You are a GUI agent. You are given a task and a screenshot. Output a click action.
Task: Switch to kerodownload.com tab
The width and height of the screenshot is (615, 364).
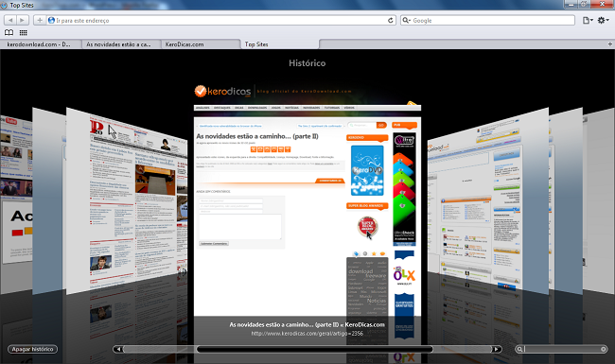pos(41,44)
